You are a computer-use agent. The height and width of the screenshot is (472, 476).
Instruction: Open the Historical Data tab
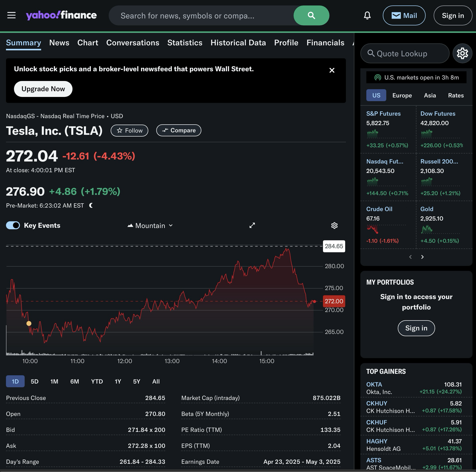coord(238,43)
